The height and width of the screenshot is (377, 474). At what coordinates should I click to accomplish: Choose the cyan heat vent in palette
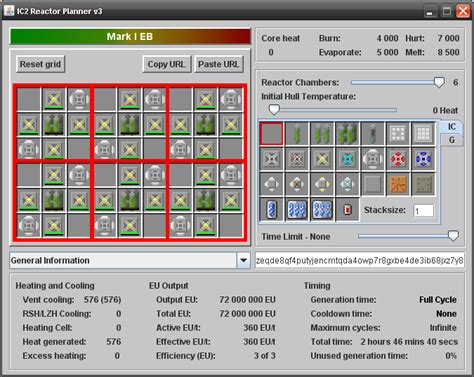[x=347, y=159]
